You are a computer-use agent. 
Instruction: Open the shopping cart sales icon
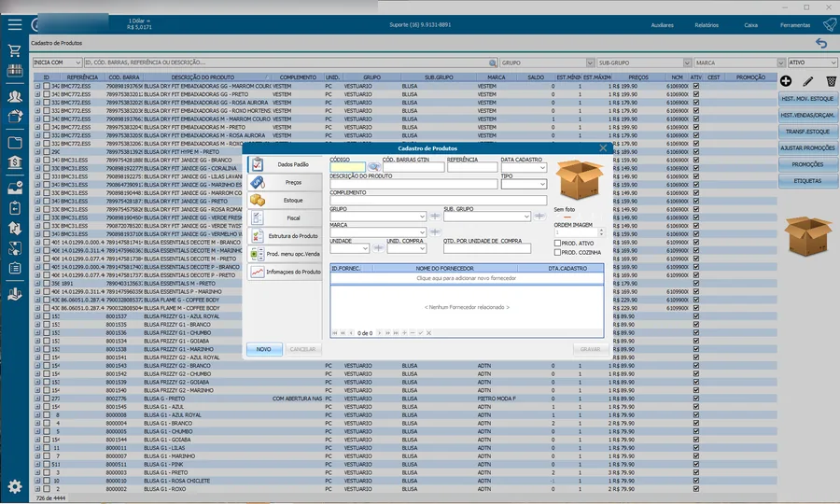[x=15, y=51]
